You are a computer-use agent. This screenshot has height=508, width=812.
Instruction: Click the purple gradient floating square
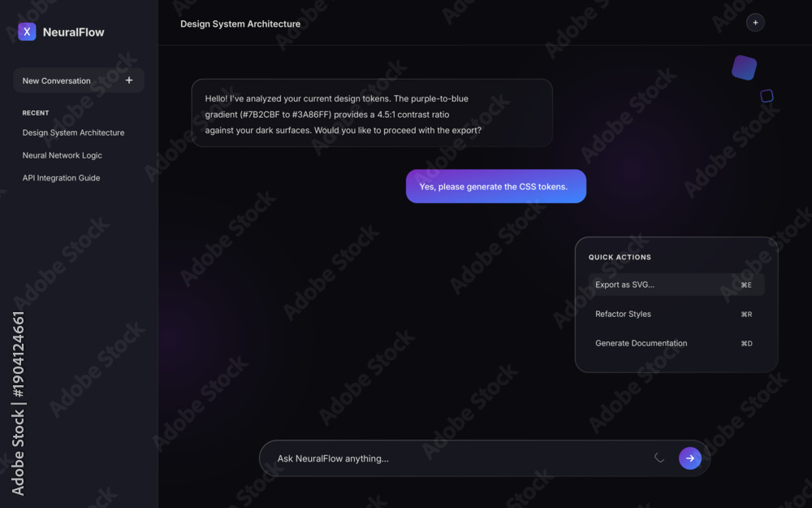point(744,68)
